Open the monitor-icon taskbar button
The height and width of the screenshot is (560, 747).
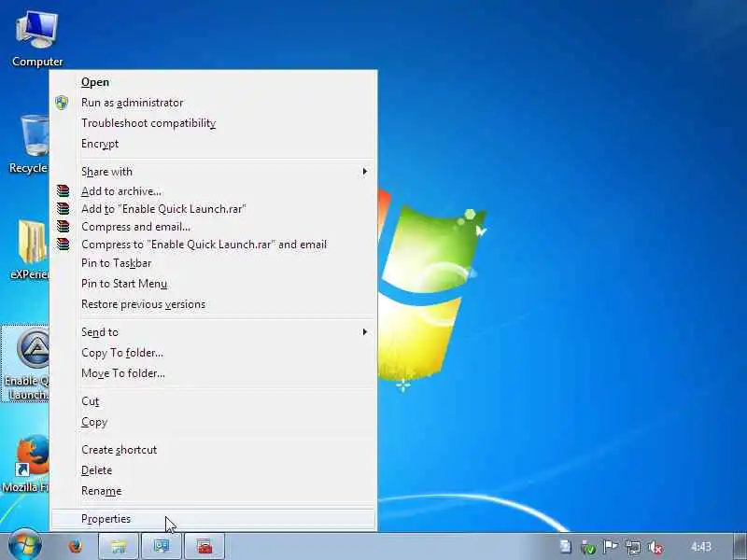pyautogui.click(x=162, y=546)
